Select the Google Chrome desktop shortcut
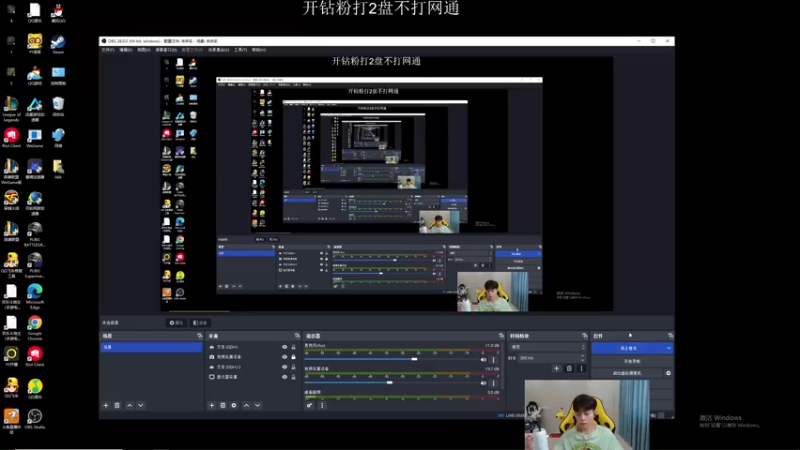 pyautogui.click(x=35, y=328)
